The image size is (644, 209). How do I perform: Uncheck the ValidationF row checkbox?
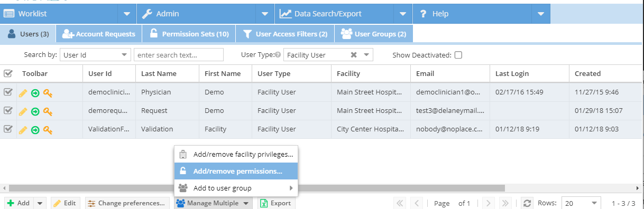(x=8, y=128)
